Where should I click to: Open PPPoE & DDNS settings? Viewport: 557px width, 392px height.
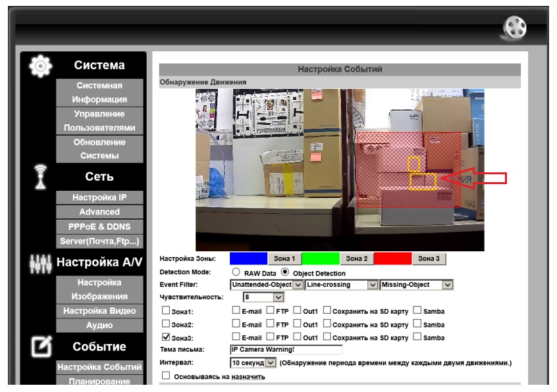99,227
